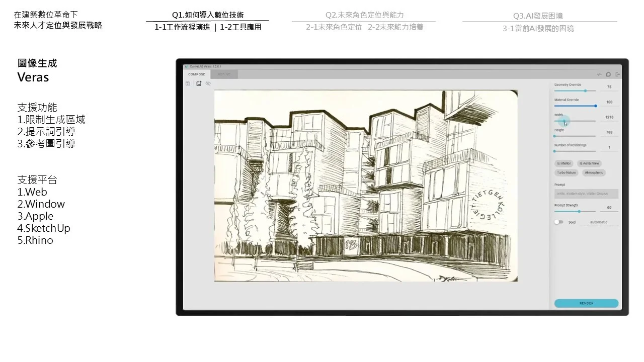Switch to the COMPOSE tab
The width and height of the screenshot is (644, 362).
197,74
